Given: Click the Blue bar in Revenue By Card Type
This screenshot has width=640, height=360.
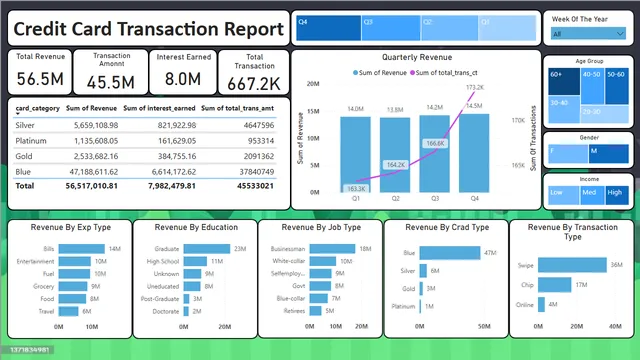Looking at the screenshot, I should tap(450, 253).
